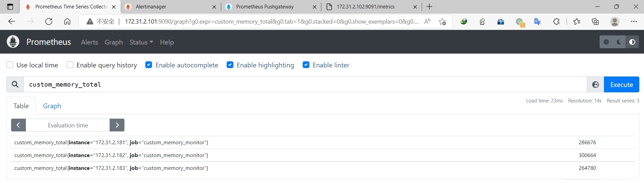Open the metrics explorer globe icon
Image resolution: width=644 pixels, height=183 pixels.
pyautogui.click(x=595, y=85)
